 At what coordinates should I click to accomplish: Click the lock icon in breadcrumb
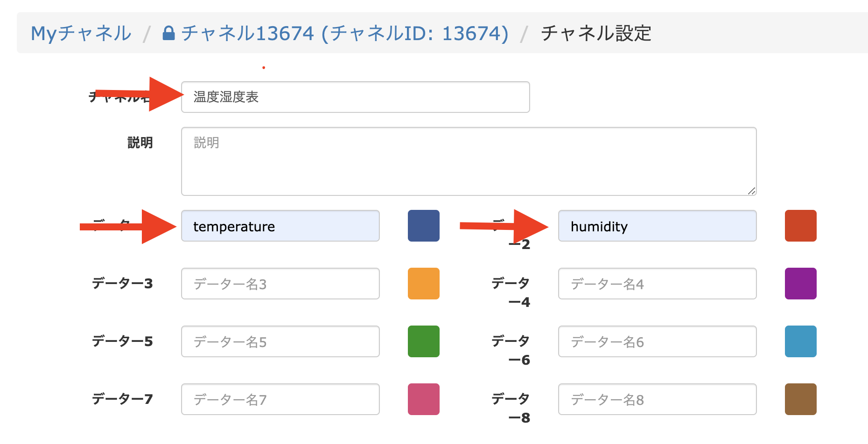(x=168, y=33)
